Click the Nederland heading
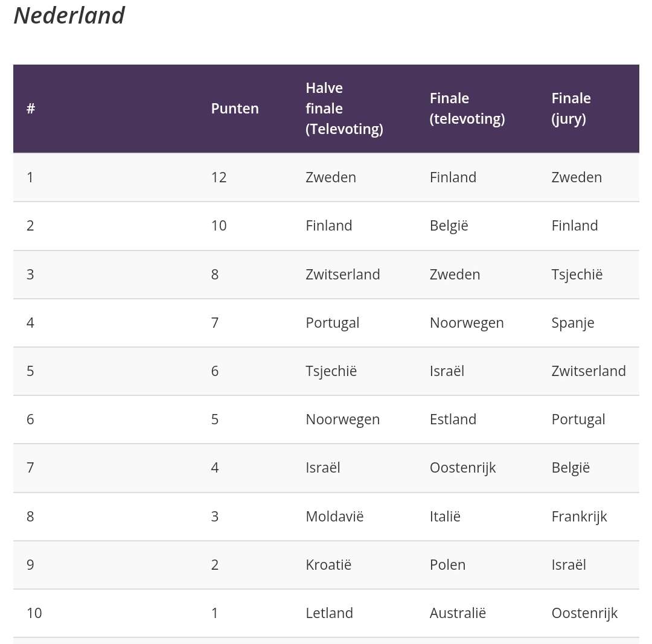This screenshot has height=644, width=652. click(69, 16)
